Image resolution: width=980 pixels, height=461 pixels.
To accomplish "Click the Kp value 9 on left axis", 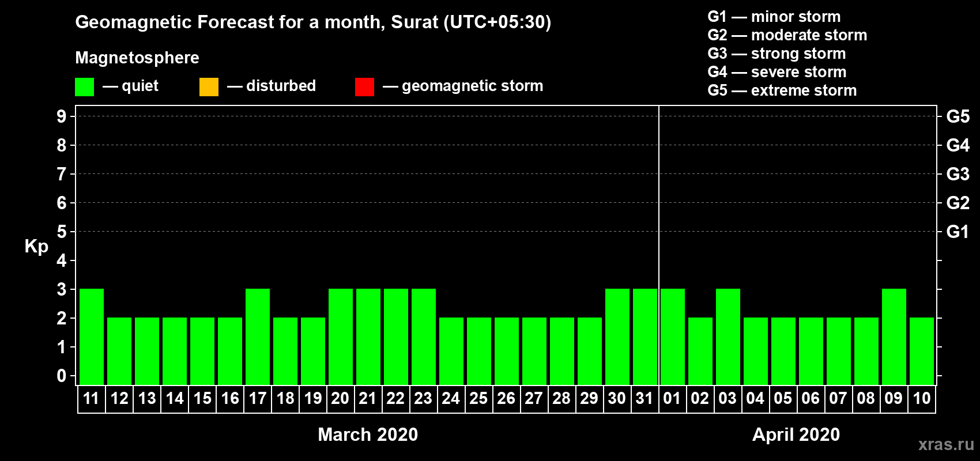I will (x=62, y=116).
